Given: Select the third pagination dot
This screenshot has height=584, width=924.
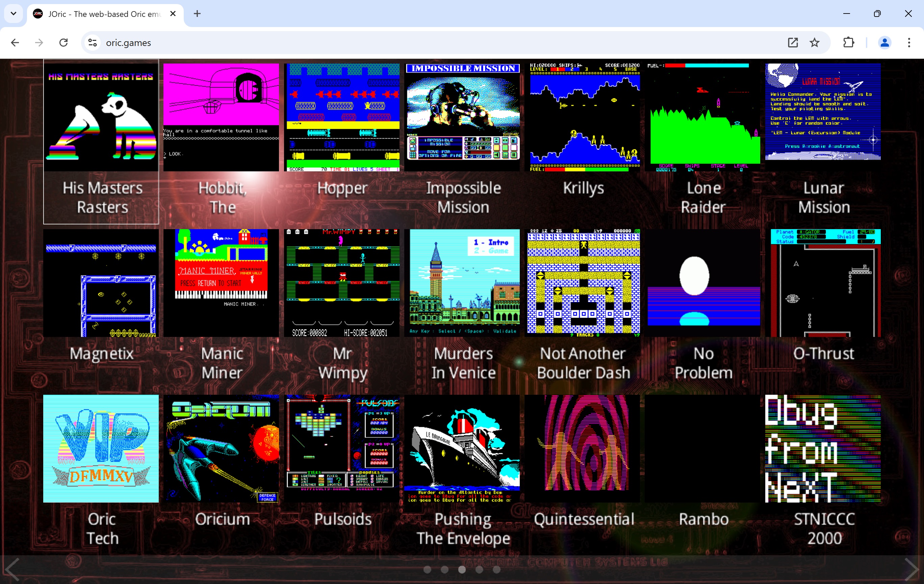Looking at the screenshot, I should [x=462, y=569].
